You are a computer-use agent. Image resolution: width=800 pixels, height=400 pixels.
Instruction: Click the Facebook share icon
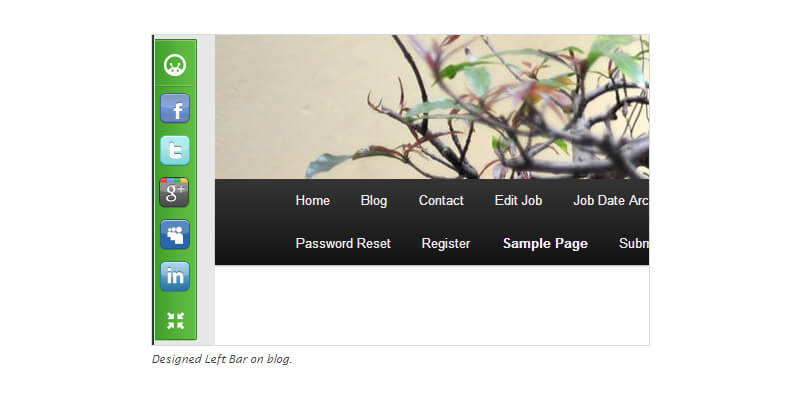[x=175, y=108]
